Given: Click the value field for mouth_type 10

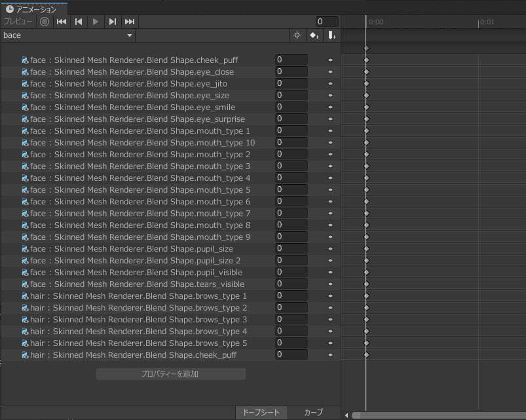Looking at the screenshot, I should tap(291, 142).
